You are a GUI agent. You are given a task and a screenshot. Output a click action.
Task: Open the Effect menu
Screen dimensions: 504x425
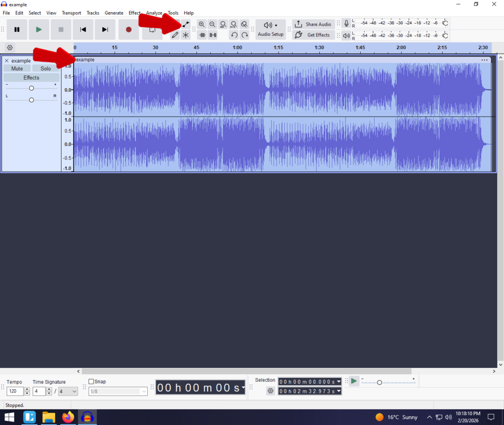[134, 13]
